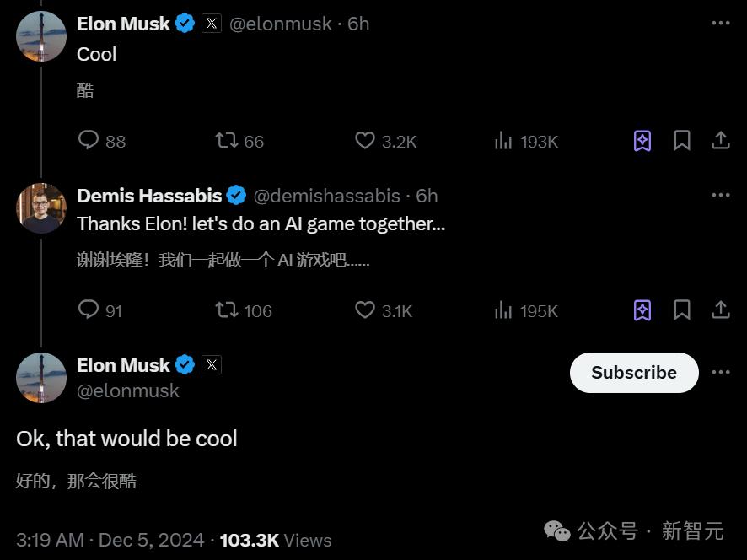Share Demis Hassabis's tweet
The width and height of the screenshot is (747, 560).
[x=721, y=310]
